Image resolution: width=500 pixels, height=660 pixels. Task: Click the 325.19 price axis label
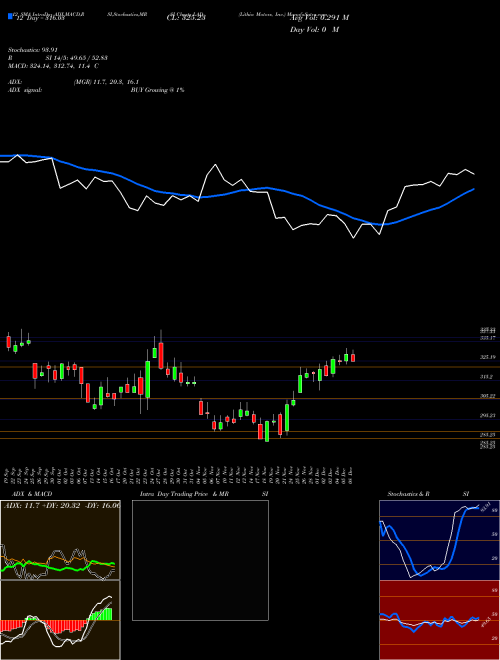click(x=488, y=357)
